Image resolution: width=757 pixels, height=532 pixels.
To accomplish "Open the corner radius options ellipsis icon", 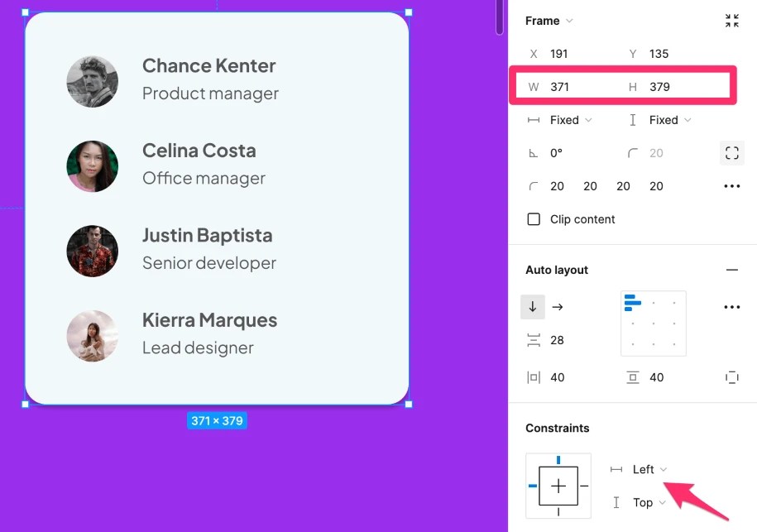I will tap(731, 185).
